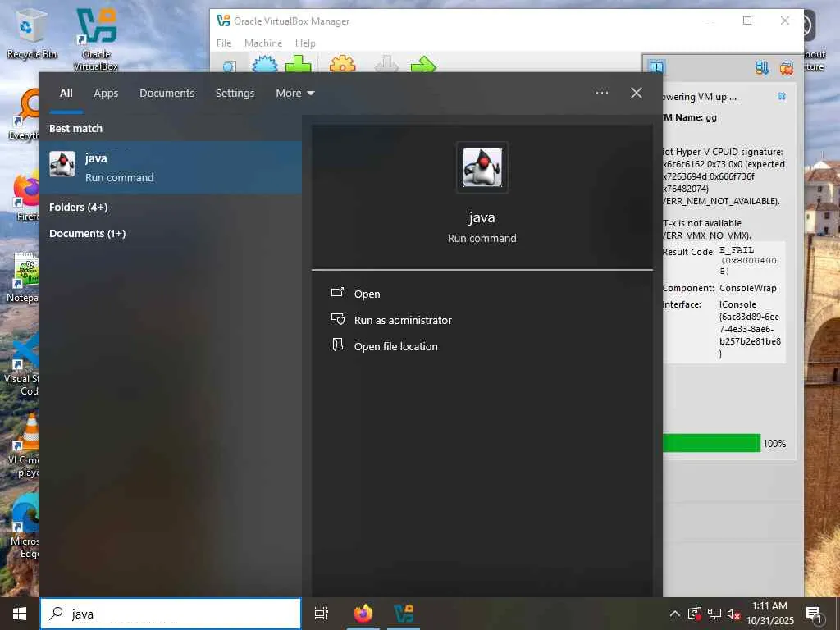The width and height of the screenshot is (840, 630).
Task: Click the green 100% progress bar
Action: [711, 443]
